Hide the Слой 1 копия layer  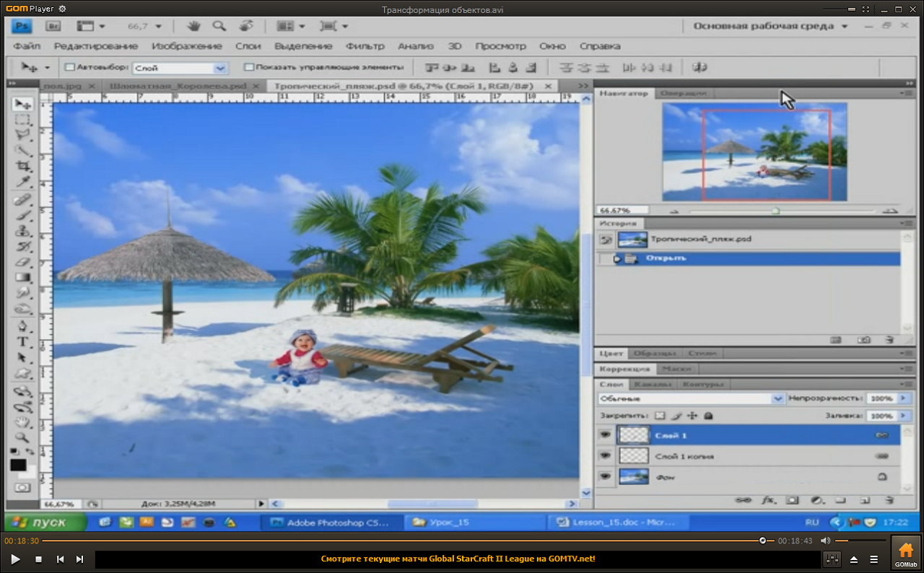pos(605,456)
